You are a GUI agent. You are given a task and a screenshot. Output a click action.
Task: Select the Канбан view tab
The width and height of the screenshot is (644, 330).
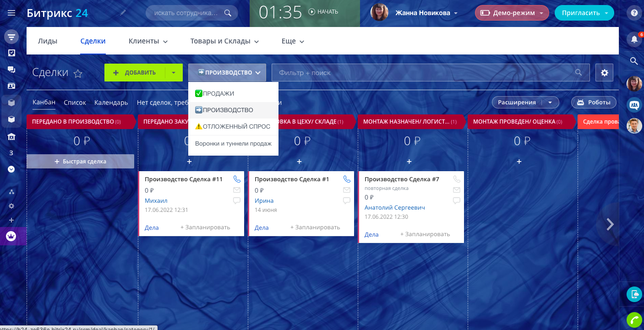tap(44, 103)
